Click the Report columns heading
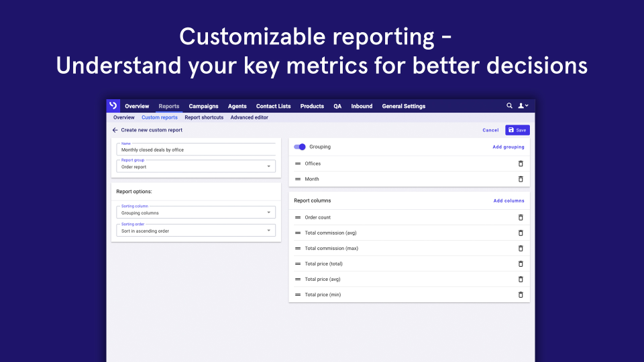644x362 pixels. click(x=312, y=200)
